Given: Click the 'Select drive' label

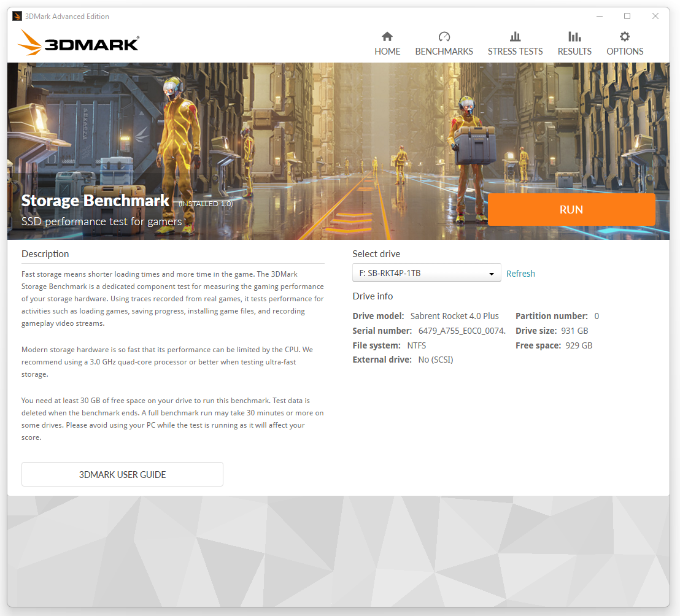Looking at the screenshot, I should tap(376, 254).
